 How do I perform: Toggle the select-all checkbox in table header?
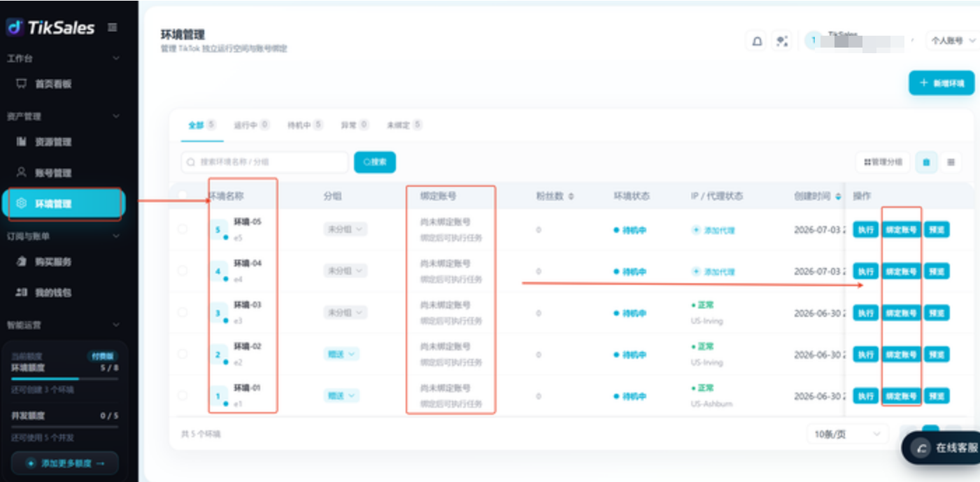[x=183, y=196]
